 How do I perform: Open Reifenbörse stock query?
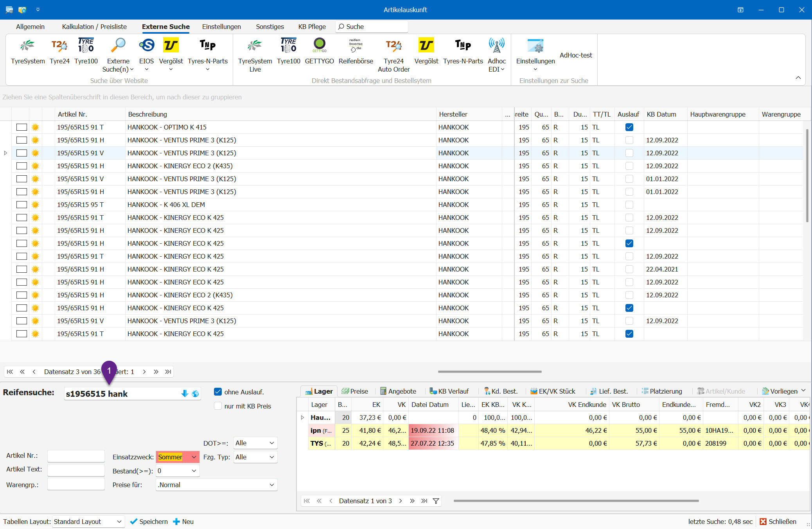[356, 51]
